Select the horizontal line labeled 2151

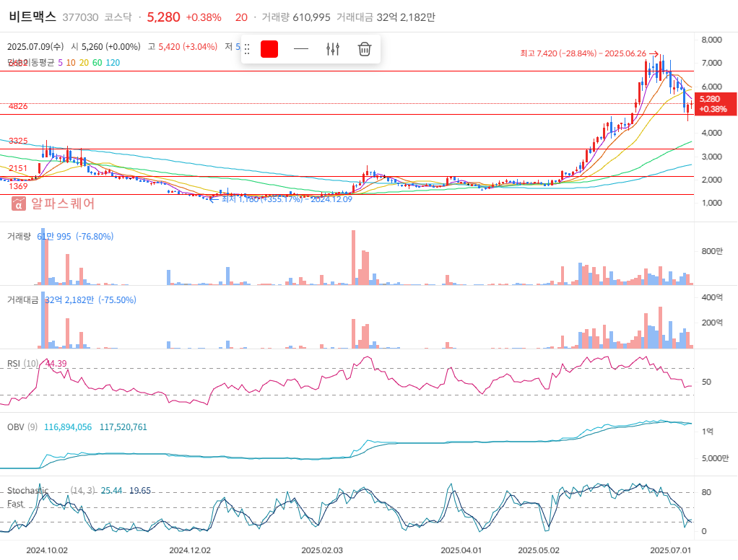click(347, 177)
